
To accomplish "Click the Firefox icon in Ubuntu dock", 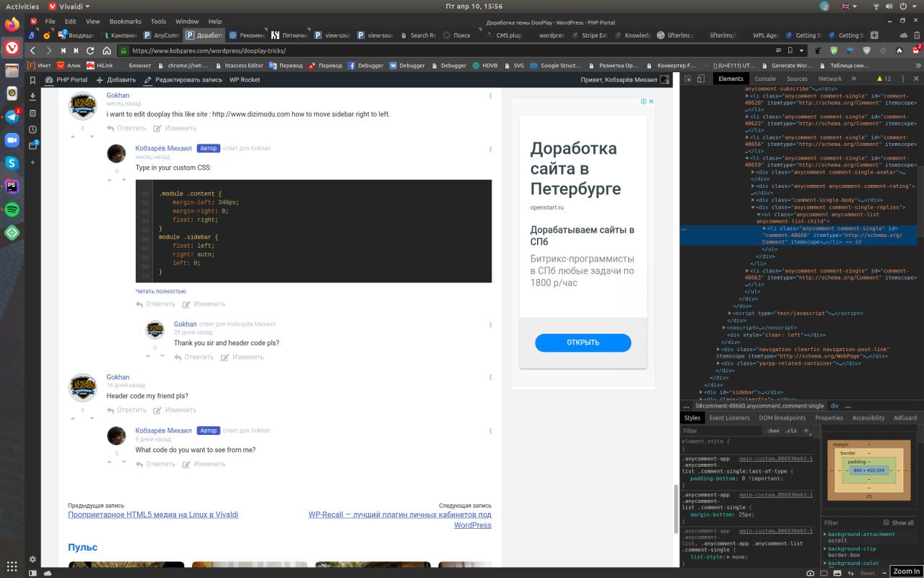I will 12,25.
